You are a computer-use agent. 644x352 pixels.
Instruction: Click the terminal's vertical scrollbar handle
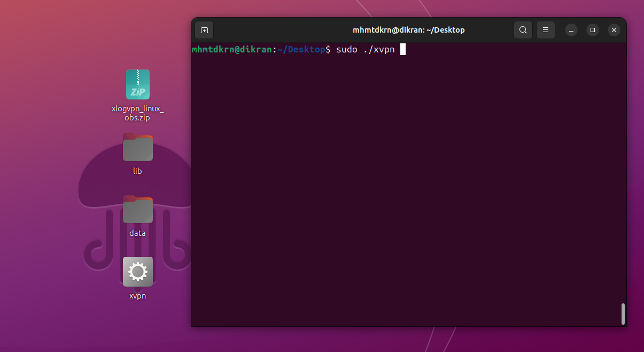(623, 313)
